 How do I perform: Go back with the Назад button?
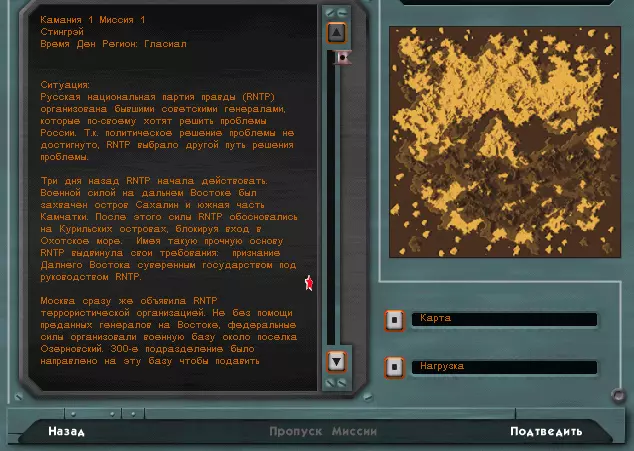(x=66, y=432)
